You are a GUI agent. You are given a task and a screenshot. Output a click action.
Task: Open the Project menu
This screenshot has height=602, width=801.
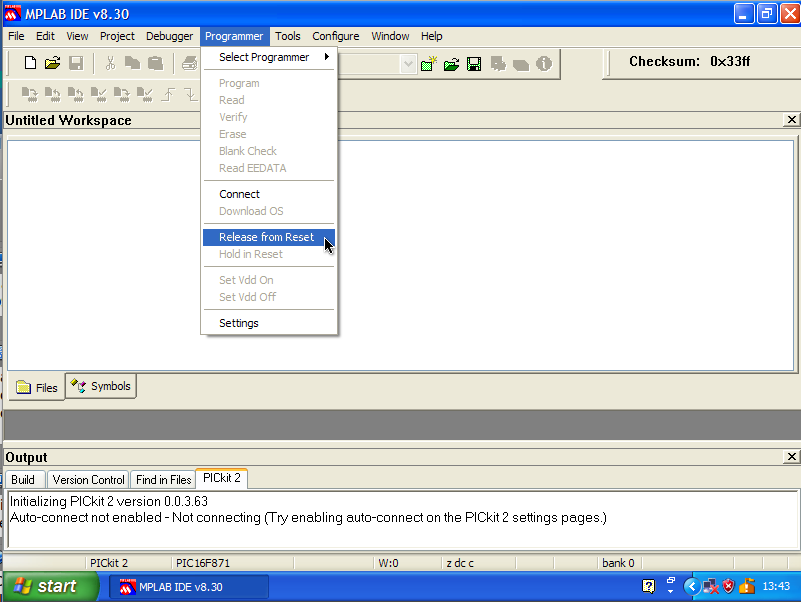(117, 36)
